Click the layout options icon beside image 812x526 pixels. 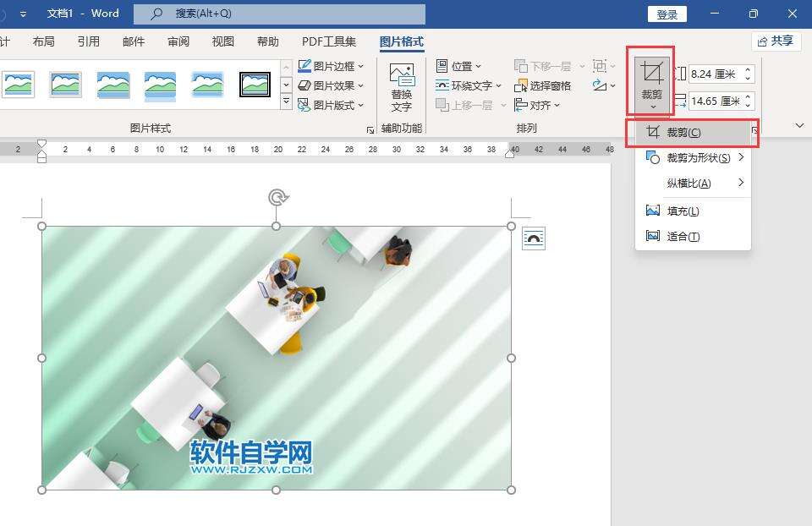(x=534, y=238)
